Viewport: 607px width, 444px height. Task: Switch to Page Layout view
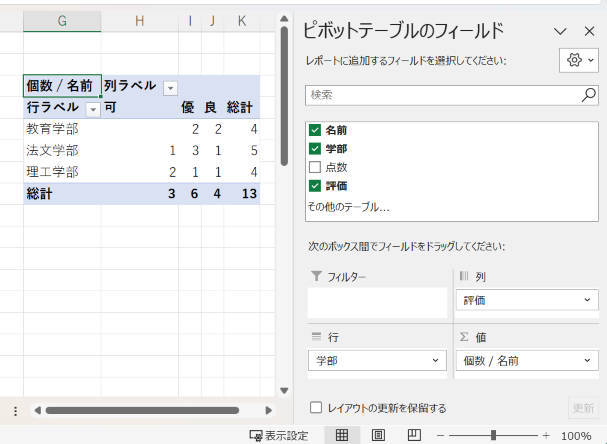[378, 435]
